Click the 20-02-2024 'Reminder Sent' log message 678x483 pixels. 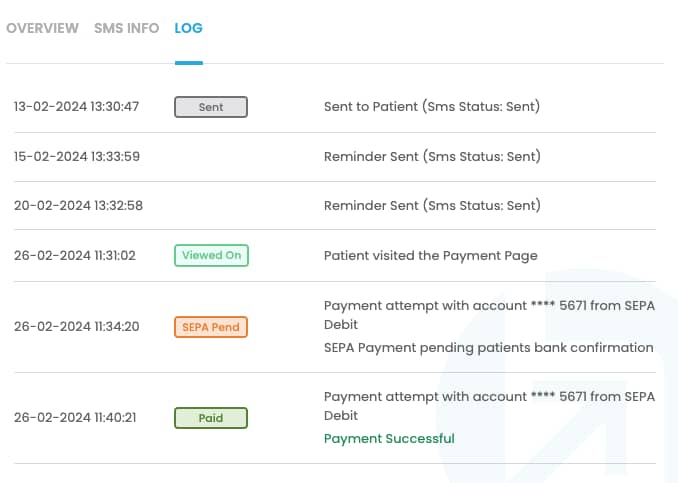432,206
